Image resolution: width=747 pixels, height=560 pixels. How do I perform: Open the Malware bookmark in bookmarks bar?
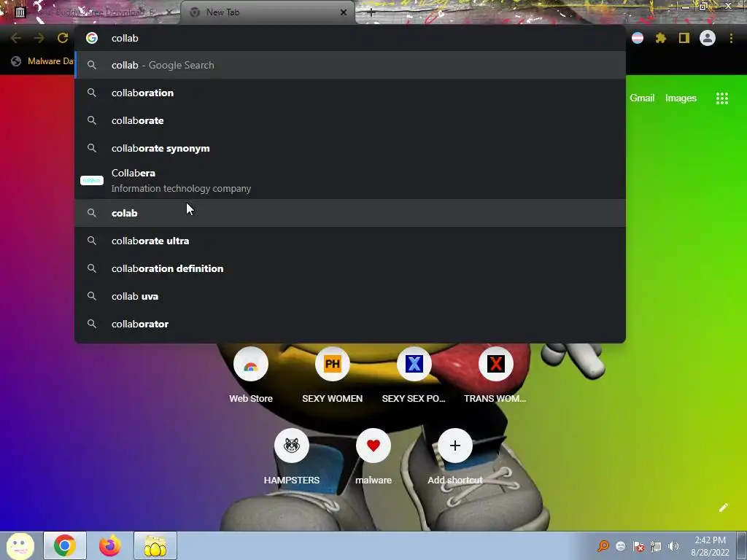42,61
